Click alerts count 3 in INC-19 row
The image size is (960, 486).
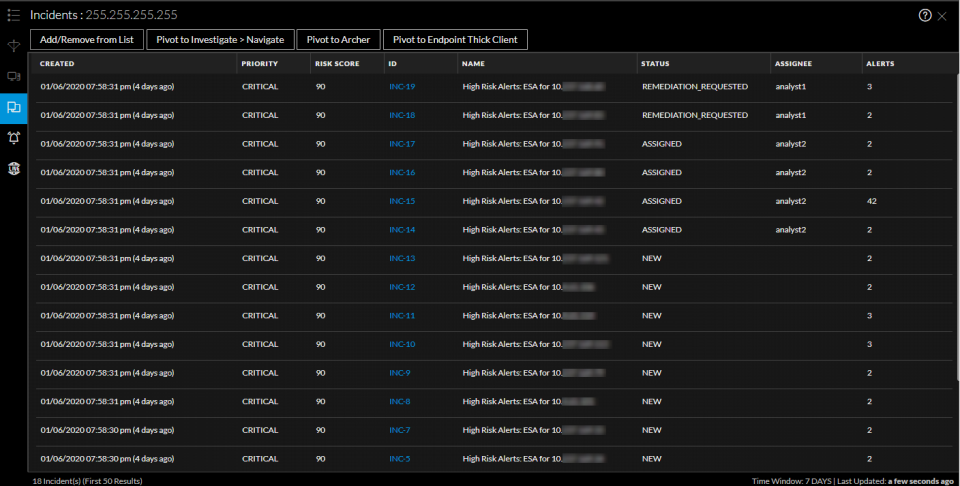click(869, 86)
